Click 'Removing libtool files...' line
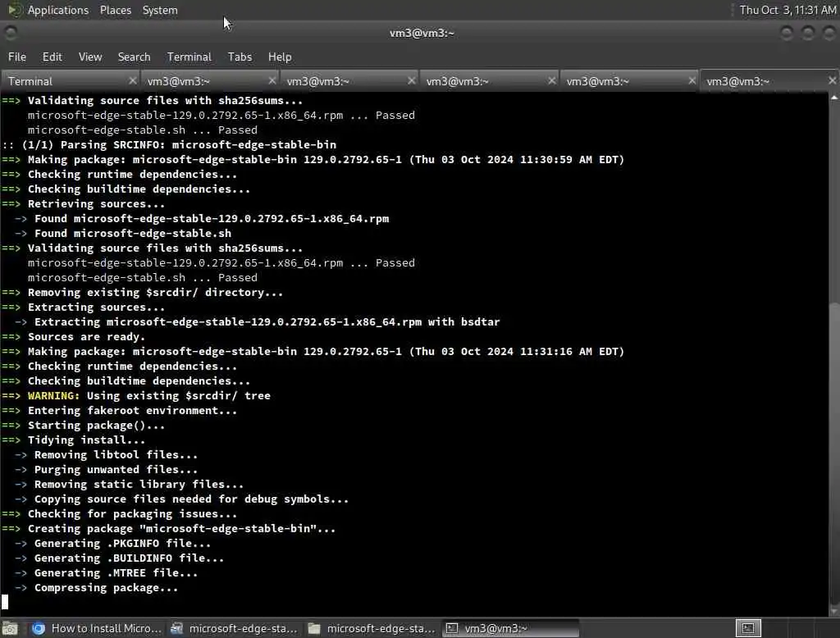 click(x=116, y=455)
